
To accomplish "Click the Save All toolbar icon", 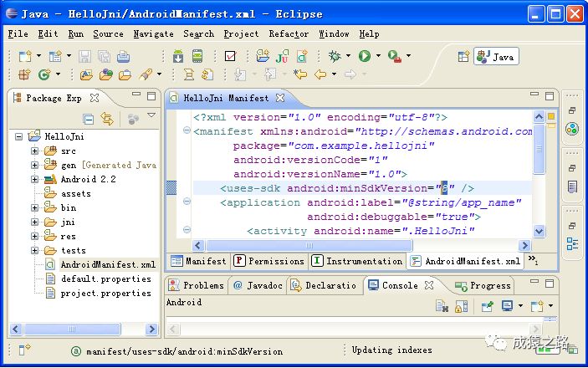I will 104,56.
